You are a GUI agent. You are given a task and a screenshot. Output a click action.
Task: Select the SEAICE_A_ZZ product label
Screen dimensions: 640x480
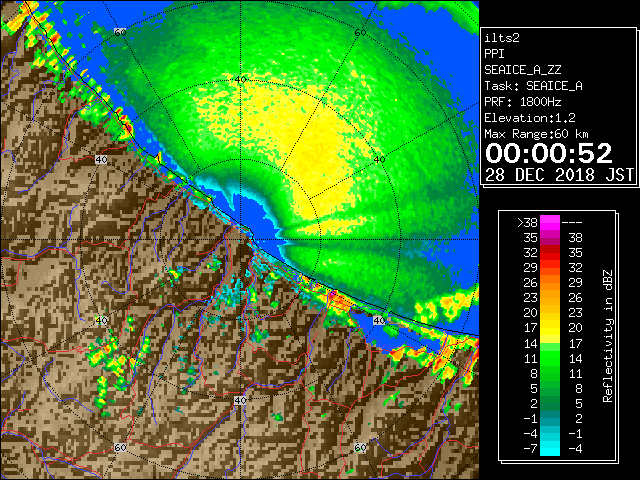[522, 70]
